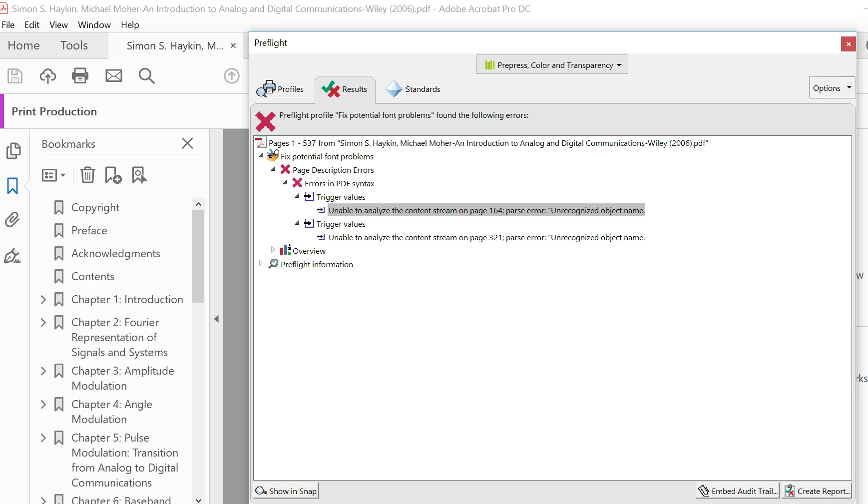Open the Signatures pen panel icon
868x504 pixels.
[x=12, y=256]
